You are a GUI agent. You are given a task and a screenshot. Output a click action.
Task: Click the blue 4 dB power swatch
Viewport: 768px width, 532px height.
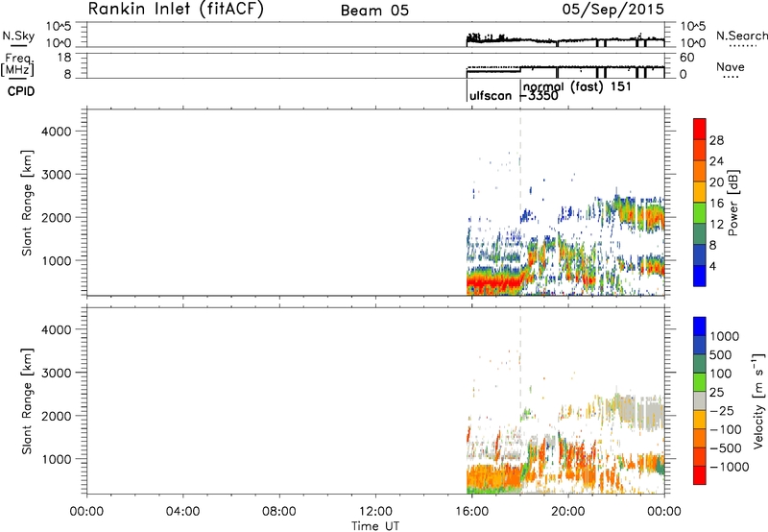700,276
